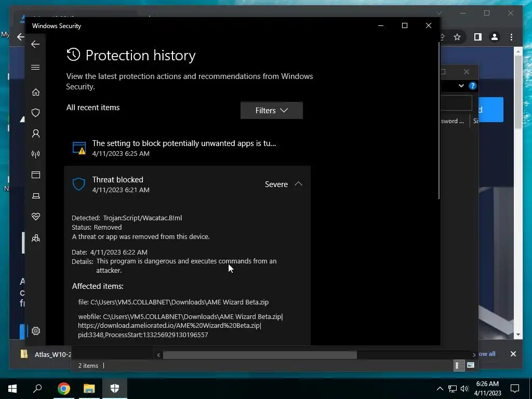
Task: Open Atlas_W10 download item in Chrome
Action: coord(46,354)
